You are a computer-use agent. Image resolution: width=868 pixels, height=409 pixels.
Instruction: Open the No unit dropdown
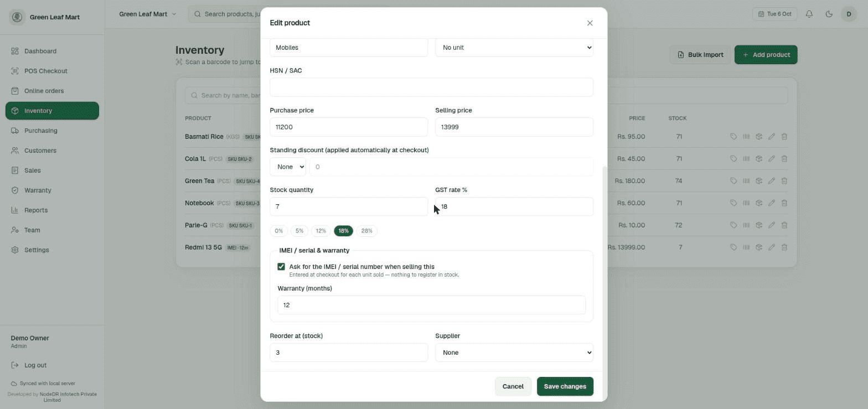point(514,48)
